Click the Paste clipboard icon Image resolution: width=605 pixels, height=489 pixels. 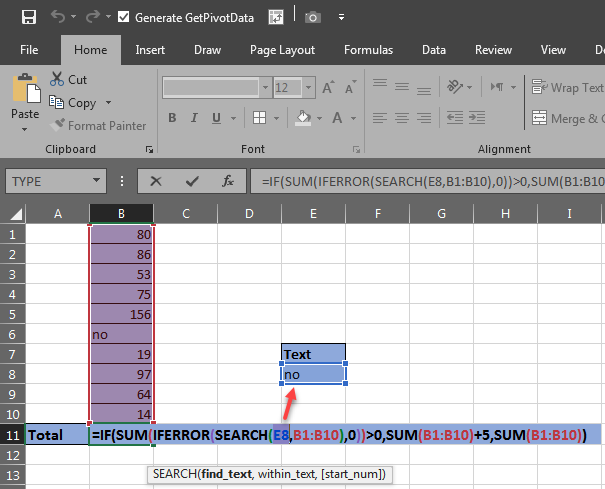coord(26,88)
